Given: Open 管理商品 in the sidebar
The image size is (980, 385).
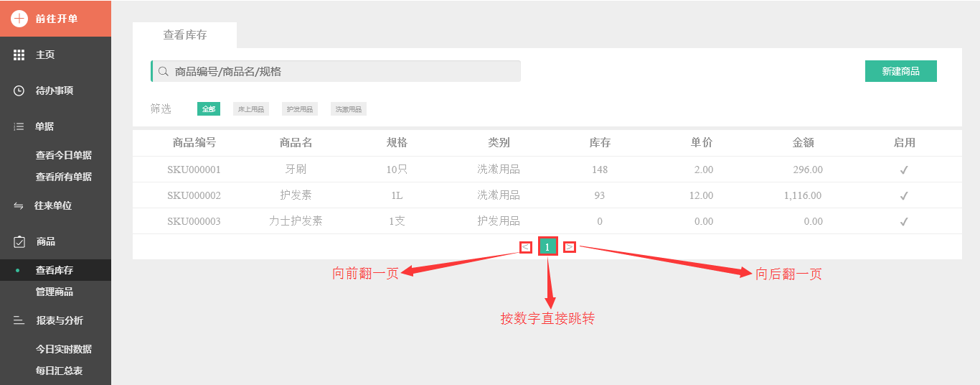Looking at the screenshot, I should tap(55, 292).
